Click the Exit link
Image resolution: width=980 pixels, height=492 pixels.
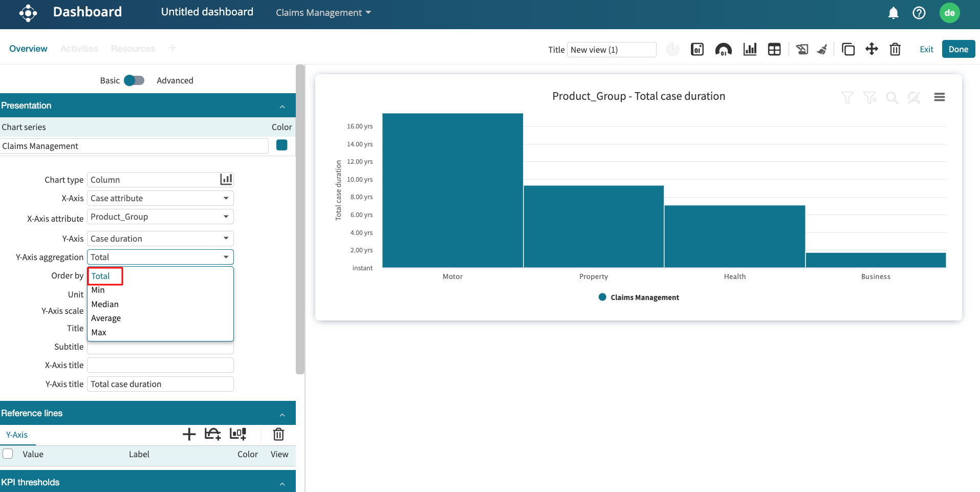pyautogui.click(x=926, y=49)
